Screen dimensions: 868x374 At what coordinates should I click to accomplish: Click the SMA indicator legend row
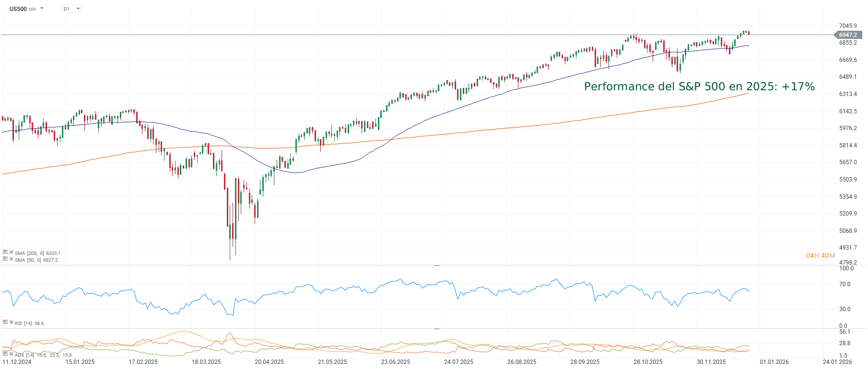pyautogui.click(x=35, y=253)
